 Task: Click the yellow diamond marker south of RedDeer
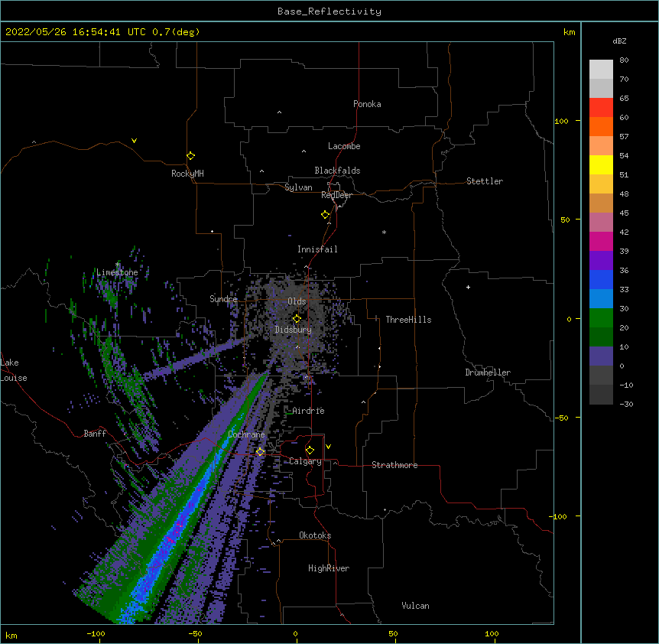click(x=326, y=215)
